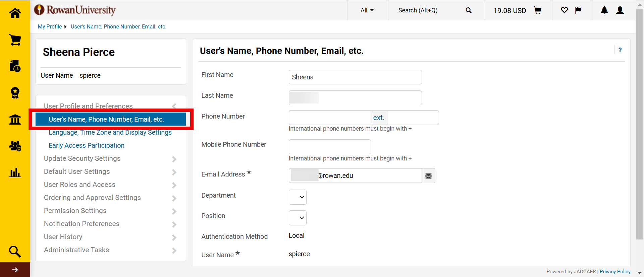Click the notifications bell icon
The width and height of the screenshot is (644, 277).
(x=604, y=10)
